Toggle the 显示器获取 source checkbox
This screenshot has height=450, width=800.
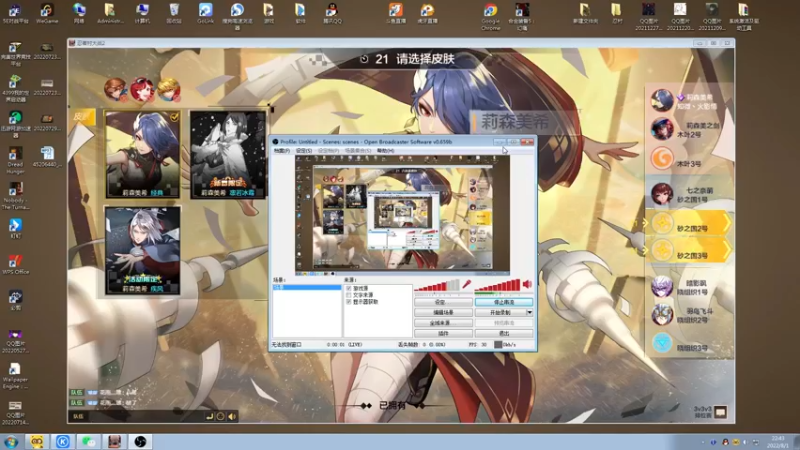(x=348, y=302)
